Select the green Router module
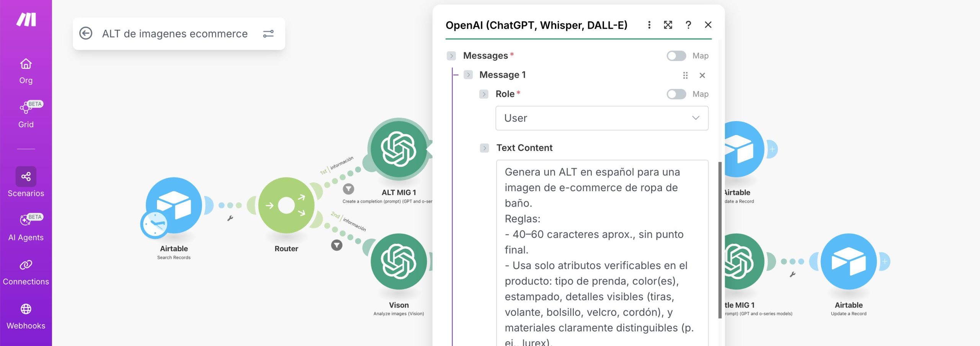Viewport: 980px width, 346px height. click(286, 206)
